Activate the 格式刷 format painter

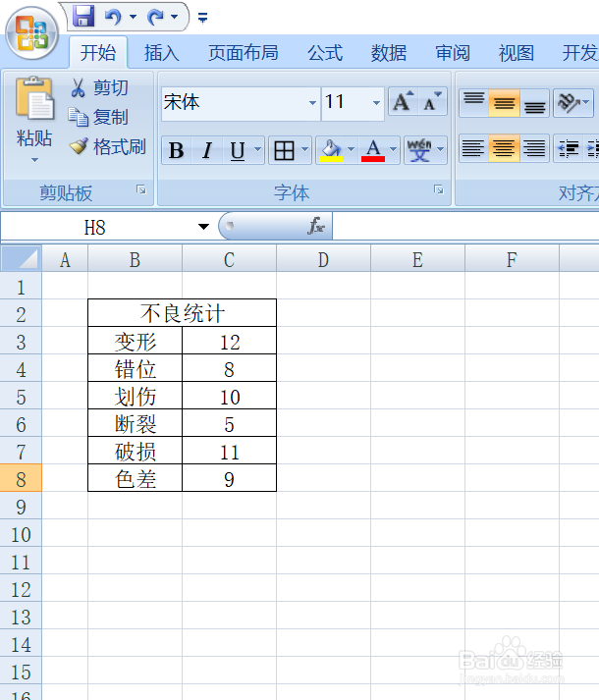107,146
